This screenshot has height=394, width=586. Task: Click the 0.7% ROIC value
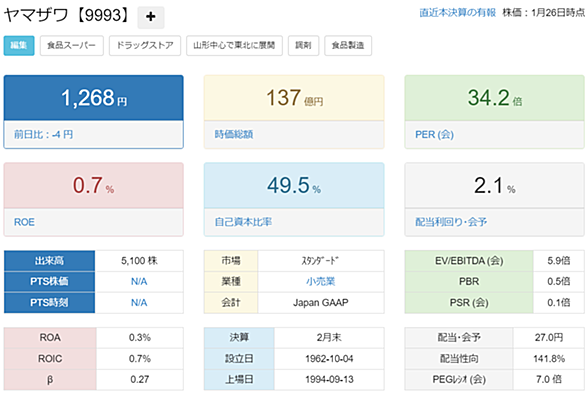140,358
